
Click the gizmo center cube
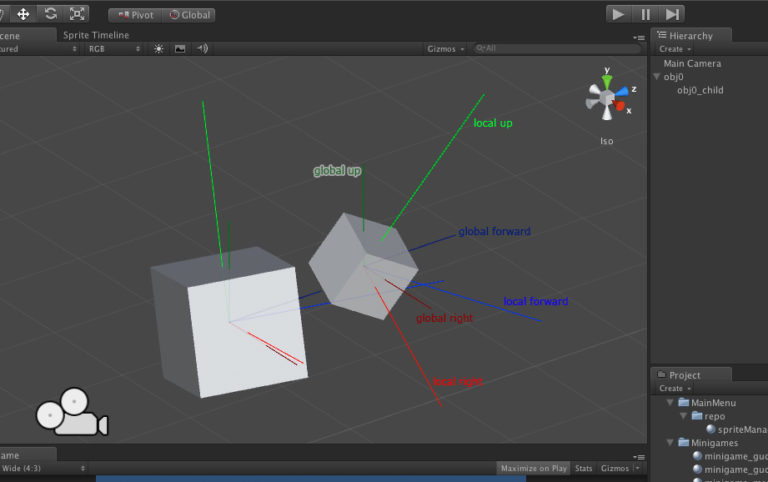[607, 98]
